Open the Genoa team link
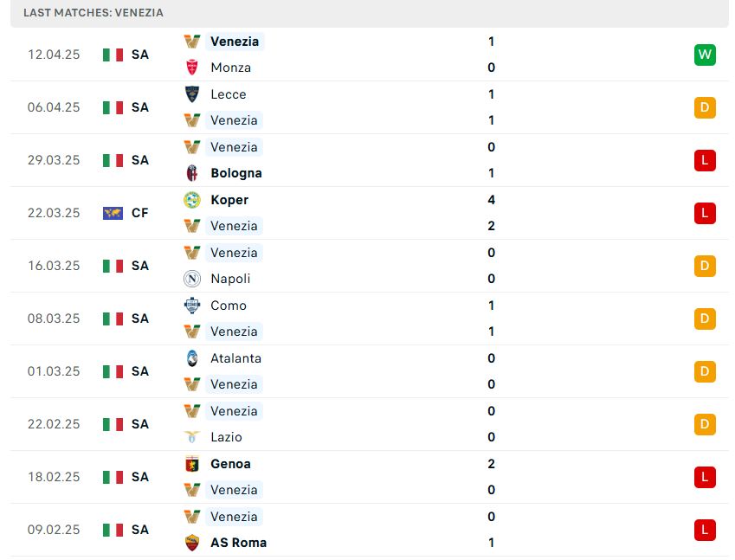 pyautogui.click(x=230, y=464)
